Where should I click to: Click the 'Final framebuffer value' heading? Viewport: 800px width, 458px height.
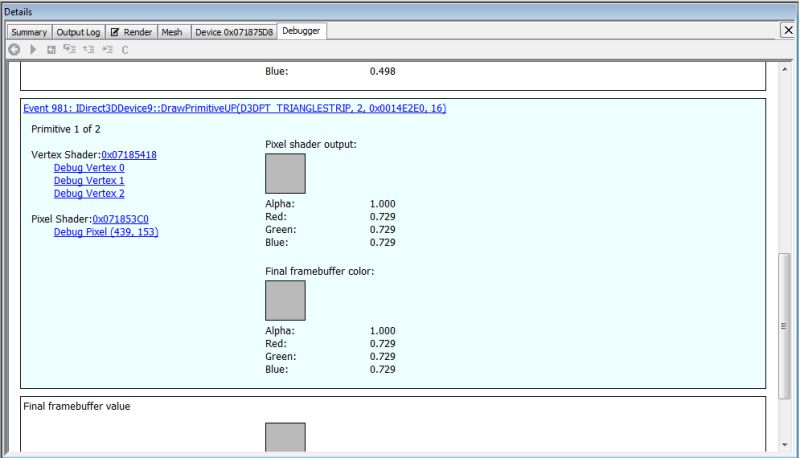(x=77, y=406)
